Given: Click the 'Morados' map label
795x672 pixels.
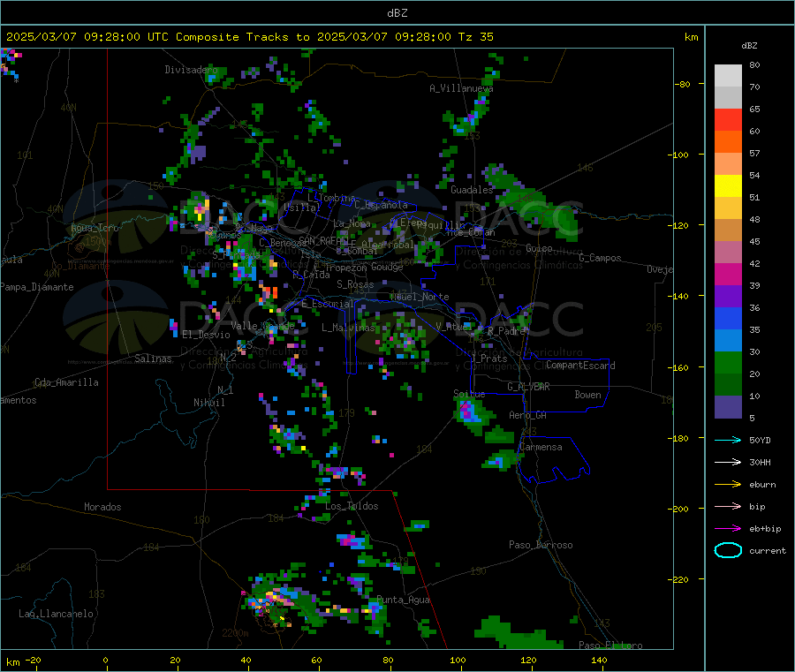Looking at the screenshot, I should [x=102, y=507].
